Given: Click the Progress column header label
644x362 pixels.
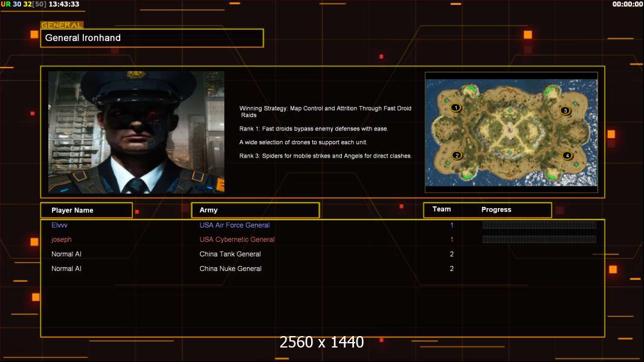Looking at the screenshot, I should click(x=496, y=209).
